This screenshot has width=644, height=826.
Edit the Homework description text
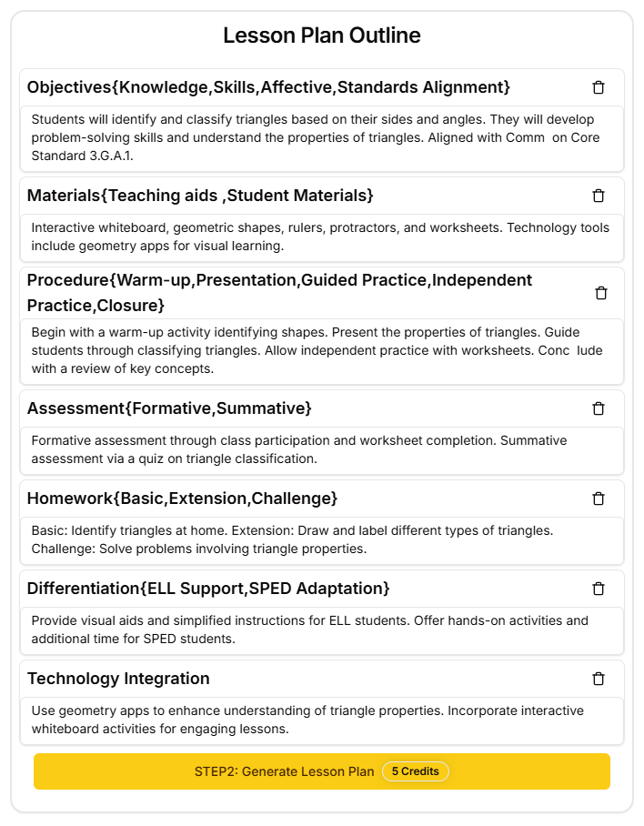pos(322,538)
